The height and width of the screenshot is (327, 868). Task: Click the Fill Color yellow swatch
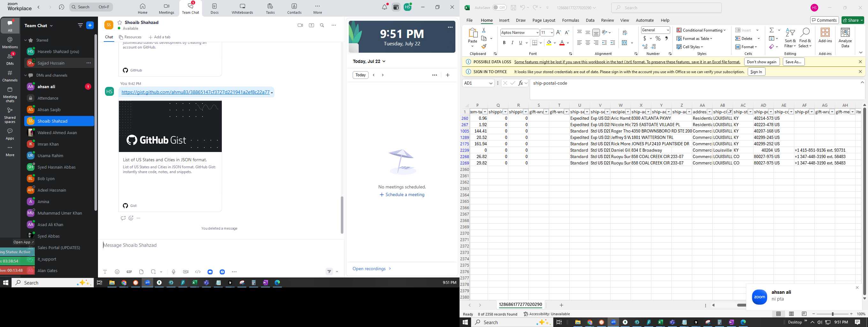549,43
